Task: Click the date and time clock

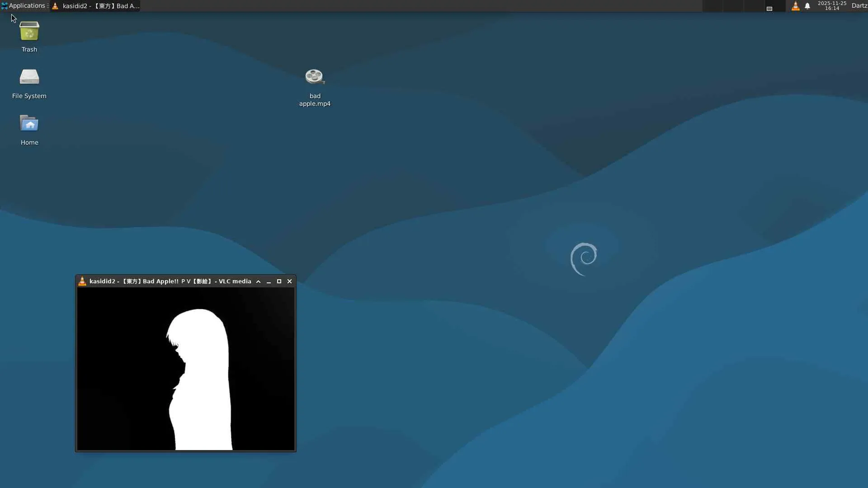Action: (x=832, y=6)
